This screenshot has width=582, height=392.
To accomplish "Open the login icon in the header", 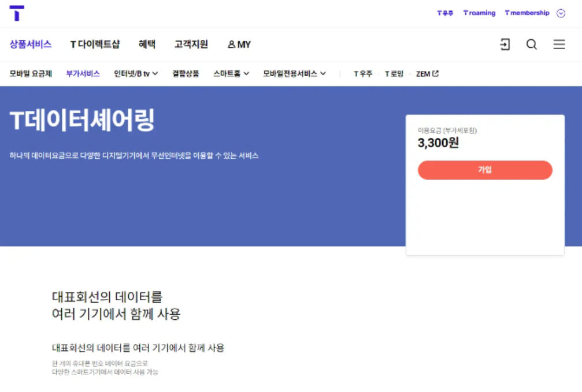I will 505,44.
